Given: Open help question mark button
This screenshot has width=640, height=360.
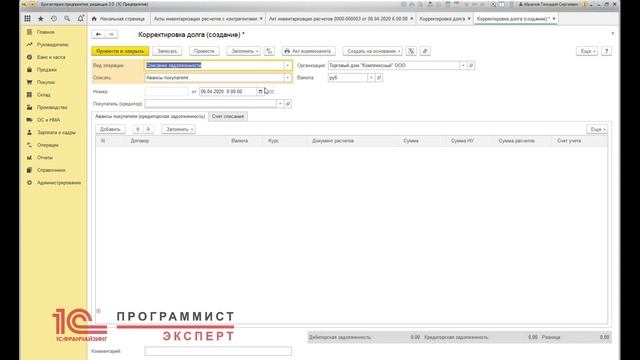Looking at the screenshot, I should click(x=607, y=51).
